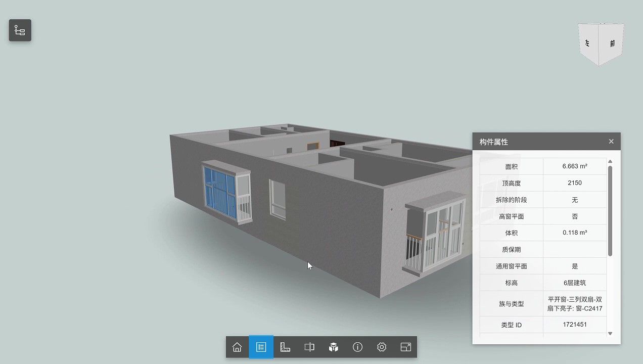Select the 类型 ID property label
This screenshot has height=364, width=643.
511,325
